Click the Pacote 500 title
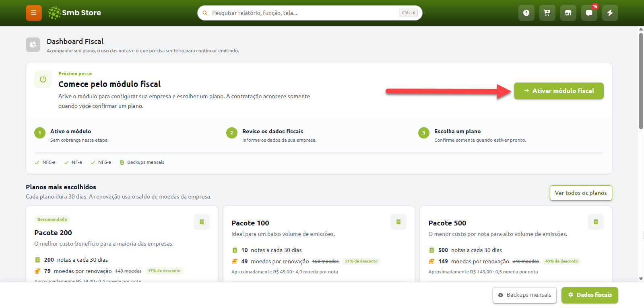The image size is (644, 308). pos(447,223)
